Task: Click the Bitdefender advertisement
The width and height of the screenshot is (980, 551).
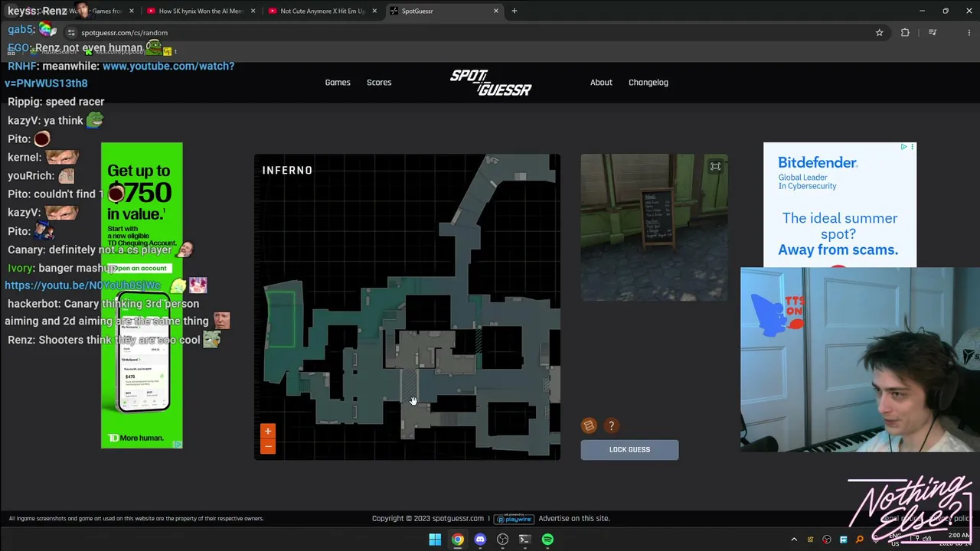Action: [839, 204]
